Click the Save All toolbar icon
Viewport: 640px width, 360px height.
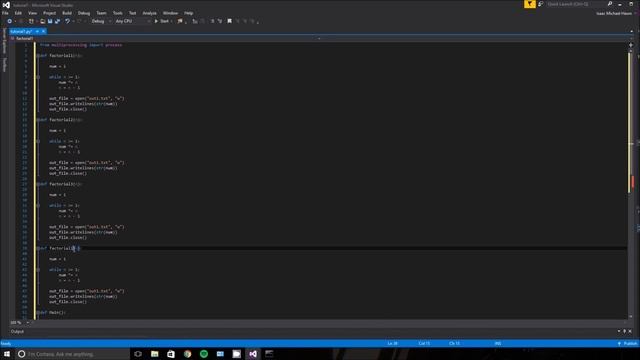[x=57, y=21]
